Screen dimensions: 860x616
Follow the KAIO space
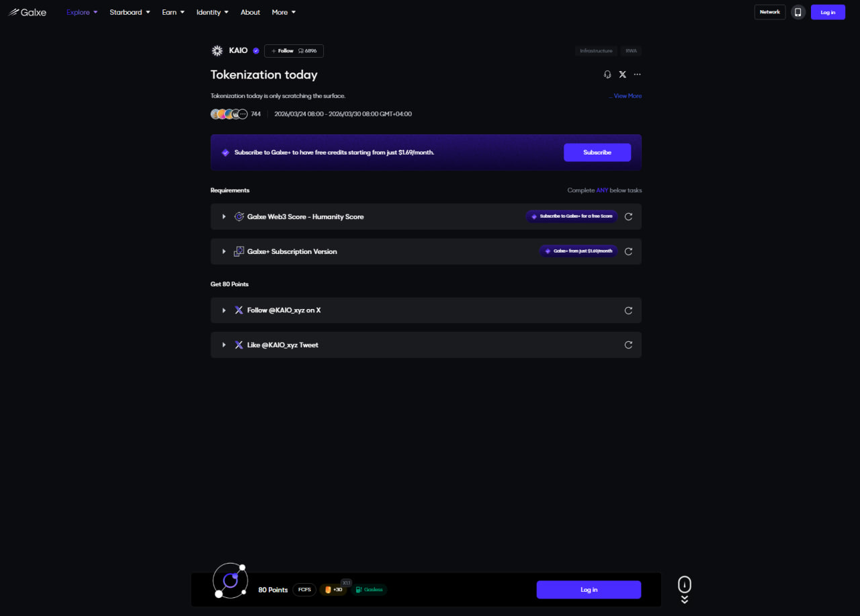[x=283, y=51]
